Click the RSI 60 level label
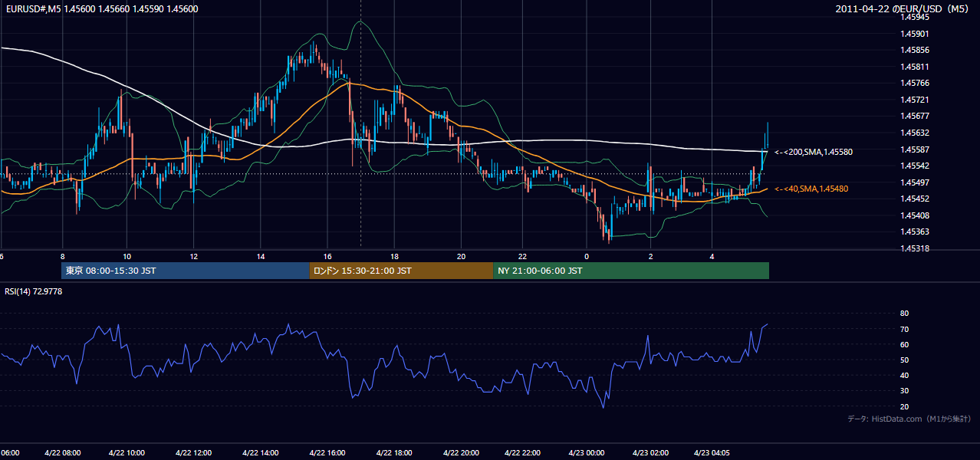The image size is (980, 460). coord(904,344)
